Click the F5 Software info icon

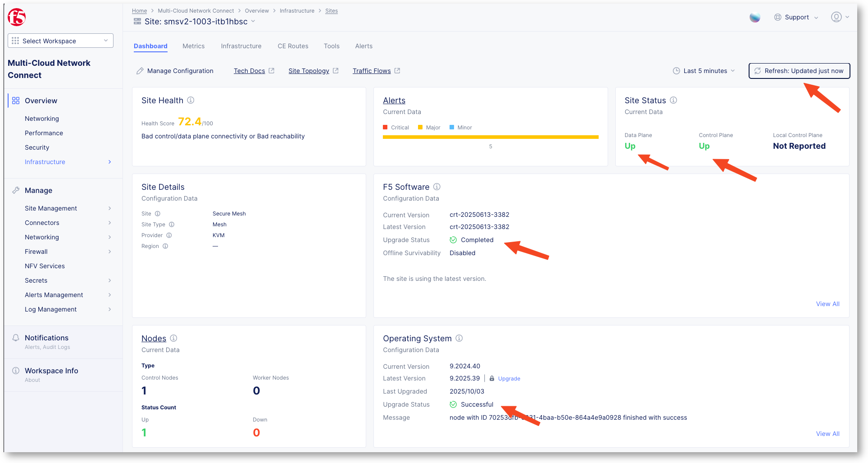click(437, 187)
